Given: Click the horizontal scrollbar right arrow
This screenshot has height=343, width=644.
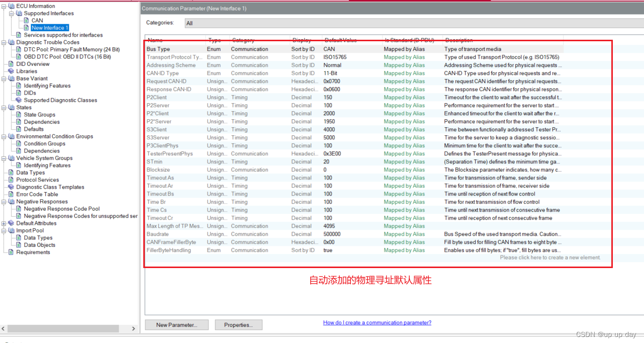Looking at the screenshot, I should click(133, 328).
